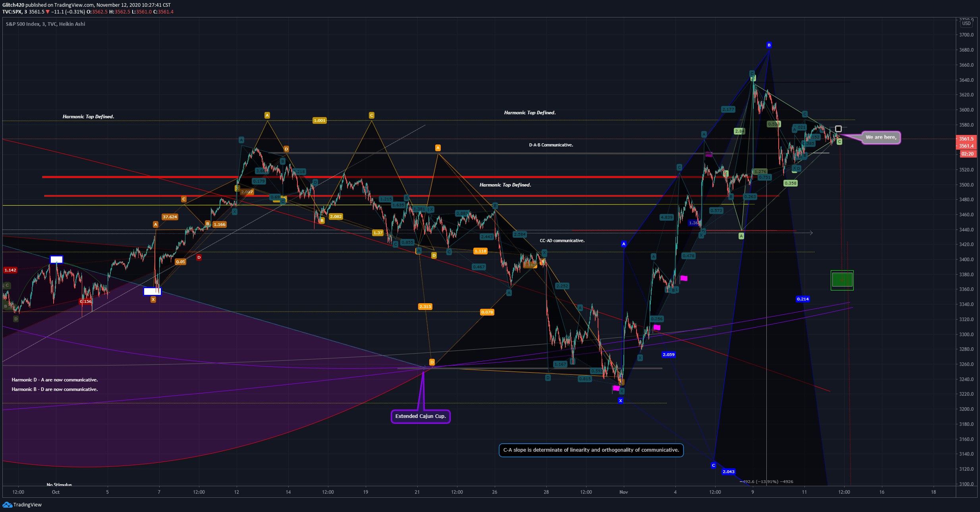Click the 'No Stimulus' label at chart bottom

[x=59, y=484]
